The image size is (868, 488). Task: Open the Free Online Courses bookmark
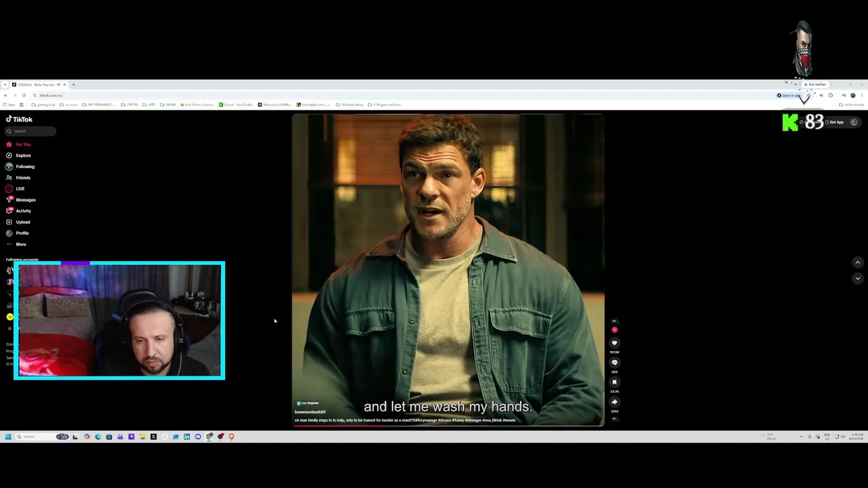pyautogui.click(x=197, y=105)
